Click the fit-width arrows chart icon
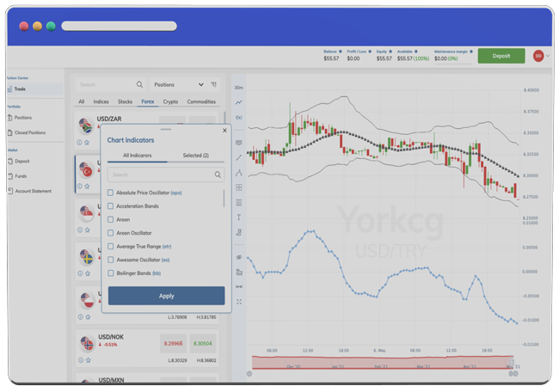Viewport: 559px width, 392px height. (x=239, y=286)
